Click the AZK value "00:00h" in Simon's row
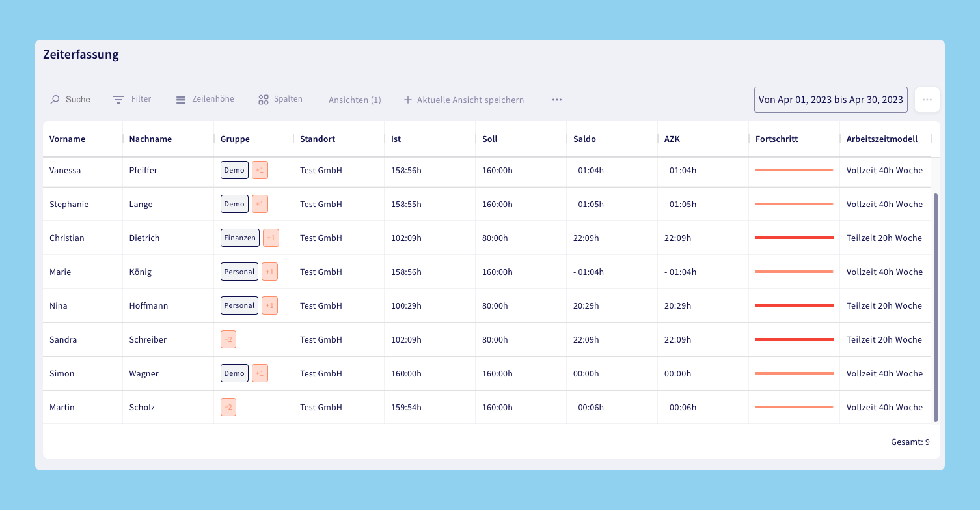980x510 pixels. [678, 373]
